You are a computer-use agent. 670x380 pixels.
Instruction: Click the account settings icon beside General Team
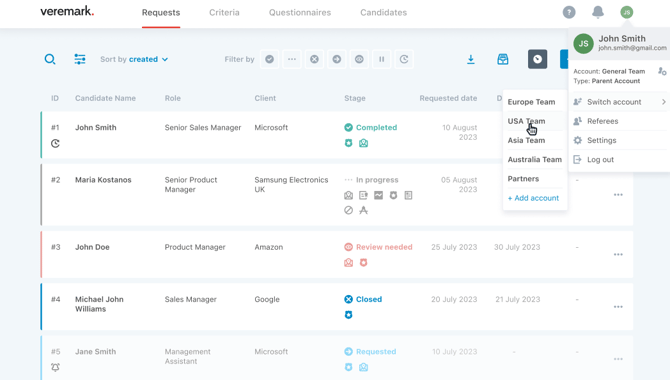click(662, 71)
